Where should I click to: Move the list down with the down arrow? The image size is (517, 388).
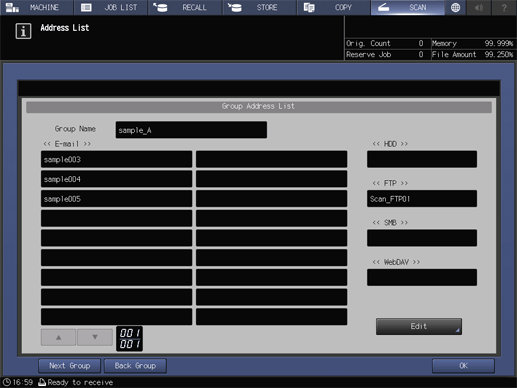[x=95, y=337]
